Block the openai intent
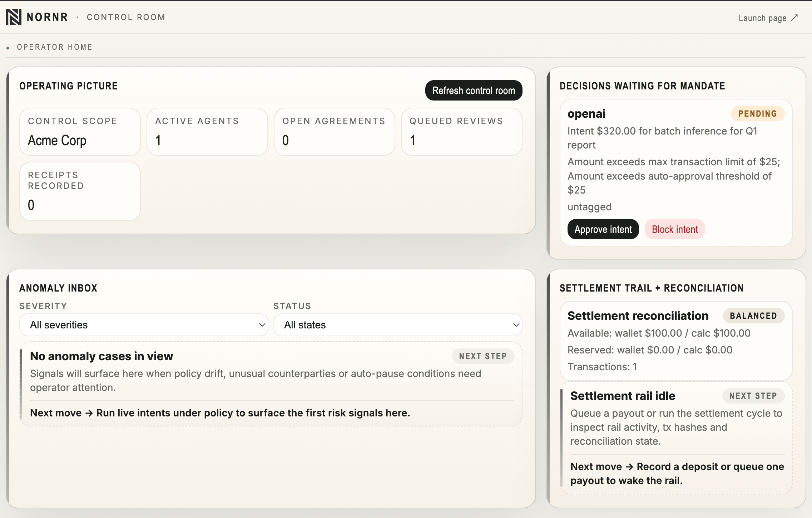Viewport: 812px width, 518px height. [x=675, y=229]
